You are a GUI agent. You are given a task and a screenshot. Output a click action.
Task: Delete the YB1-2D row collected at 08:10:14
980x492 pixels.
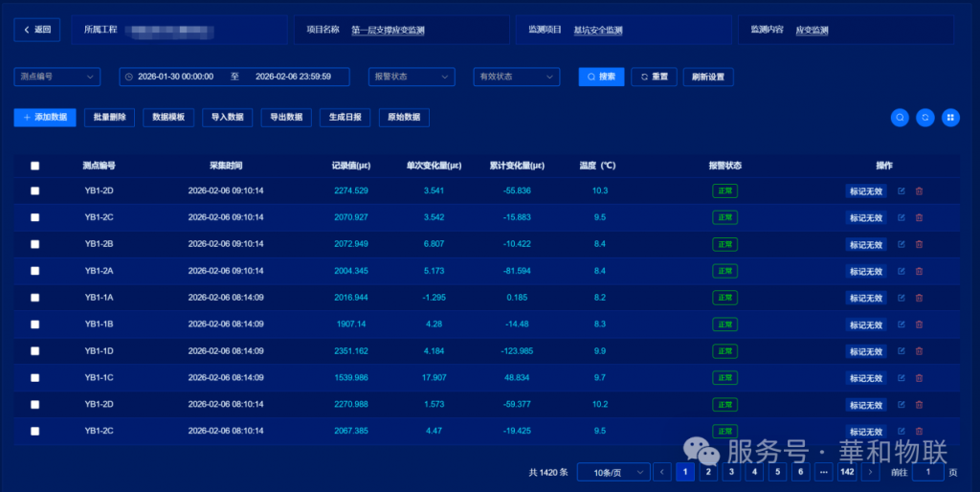coord(919,405)
